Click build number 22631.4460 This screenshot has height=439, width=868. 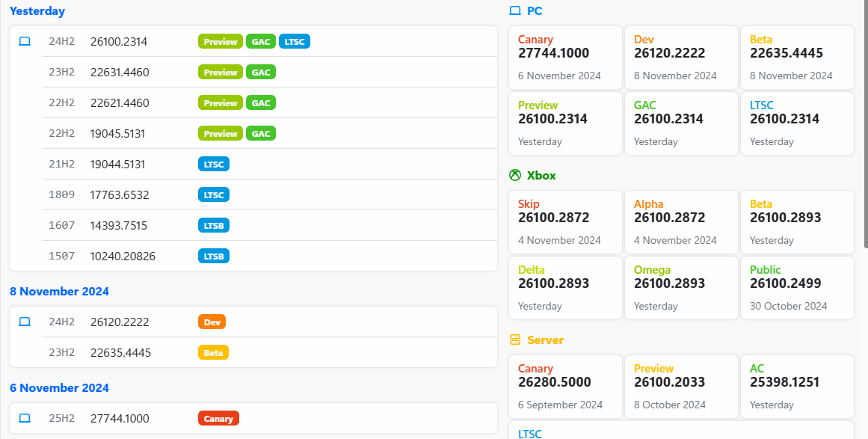pos(120,72)
